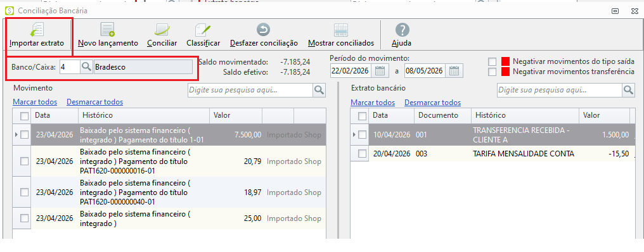This screenshot has height=252, width=644.
Task: Click Marcar todos link in Movimento
Action: click(35, 102)
